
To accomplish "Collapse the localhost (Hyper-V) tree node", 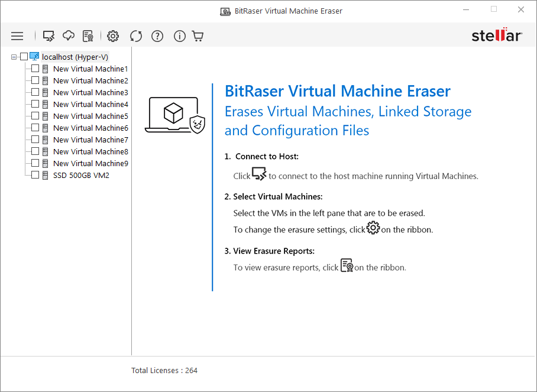I will 14,57.
